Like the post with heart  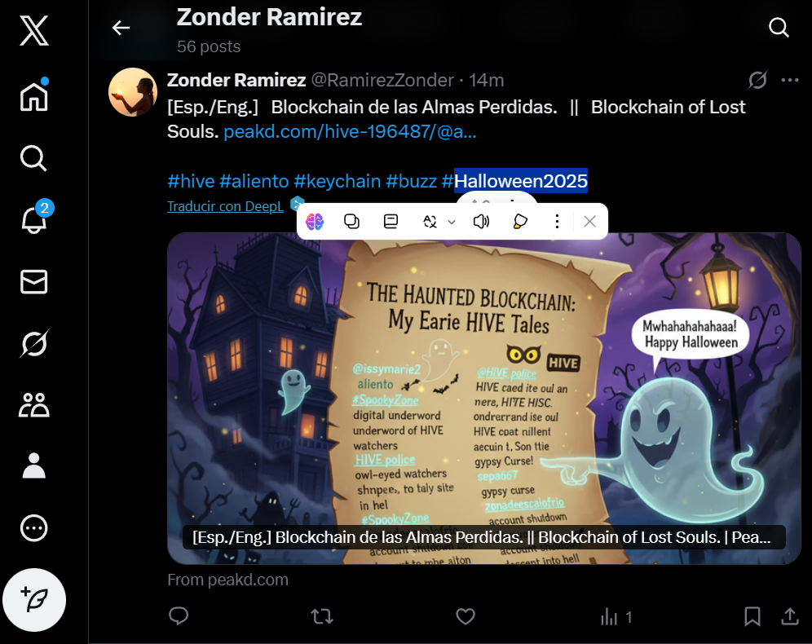465,616
